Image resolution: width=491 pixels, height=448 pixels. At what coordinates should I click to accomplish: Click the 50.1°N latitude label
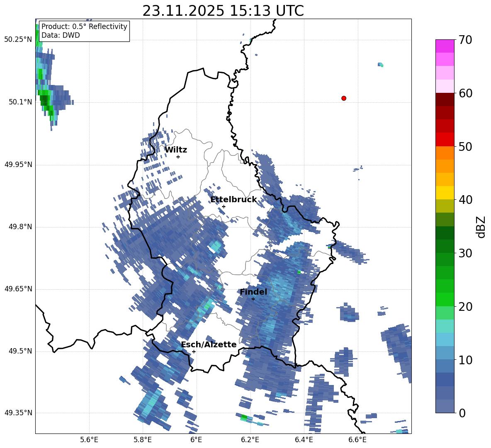coord(20,102)
